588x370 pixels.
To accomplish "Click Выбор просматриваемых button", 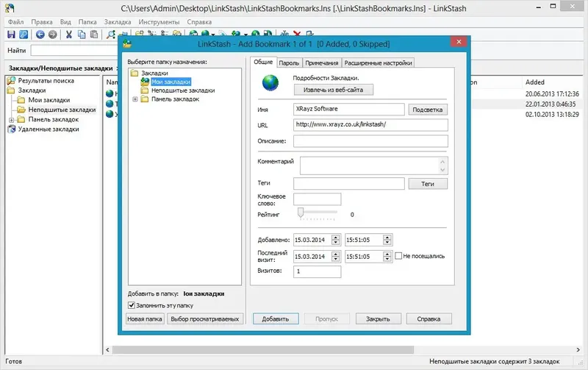I will point(205,319).
